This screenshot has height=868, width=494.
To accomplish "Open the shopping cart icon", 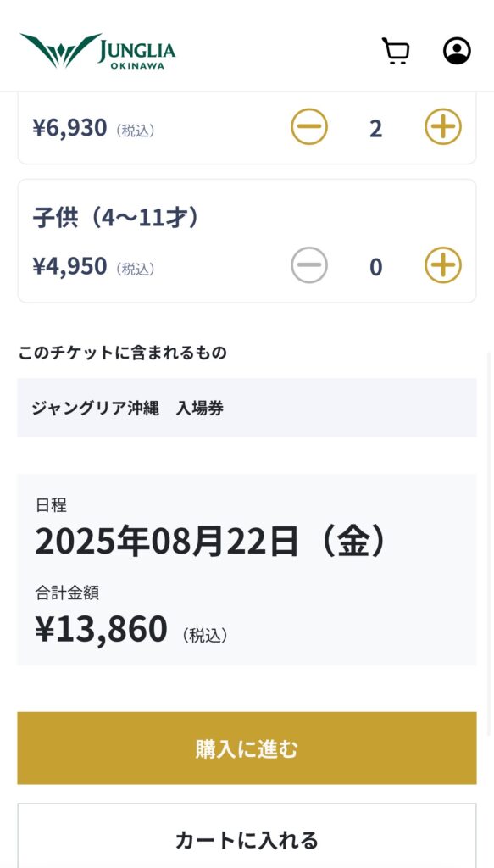I will 396,51.
